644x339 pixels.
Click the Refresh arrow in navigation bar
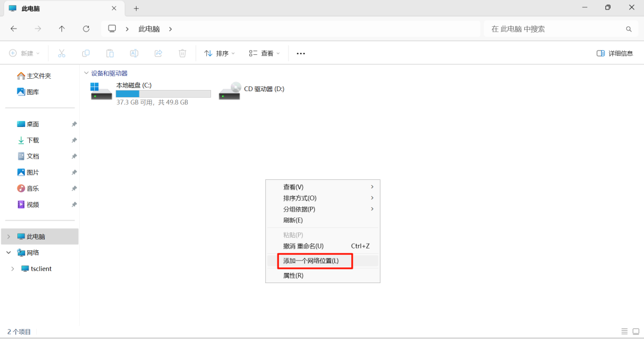pyautogui.click(x=86, y=29)
